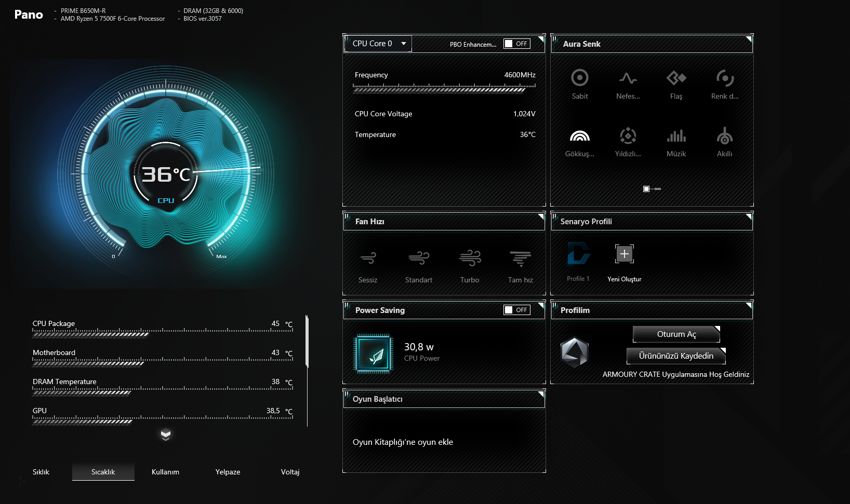Expand the Oyun Başlatıcı panel corner arrow
This screenshot has height=504, width=850.
click(540, 394)
